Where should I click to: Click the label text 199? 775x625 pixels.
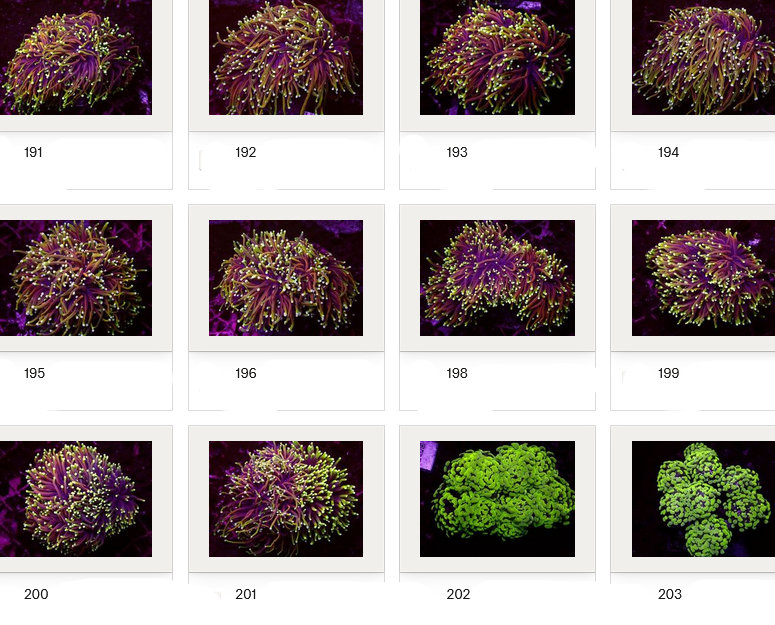point(668,373)
